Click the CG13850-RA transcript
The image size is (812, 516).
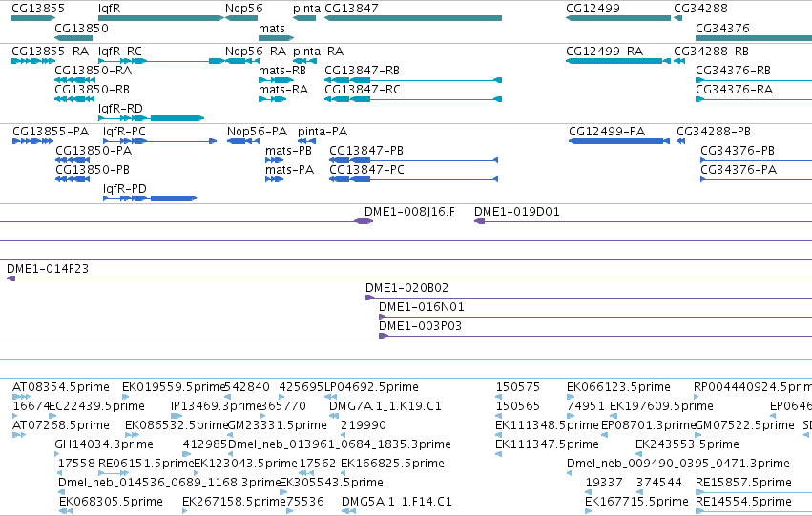75,80
